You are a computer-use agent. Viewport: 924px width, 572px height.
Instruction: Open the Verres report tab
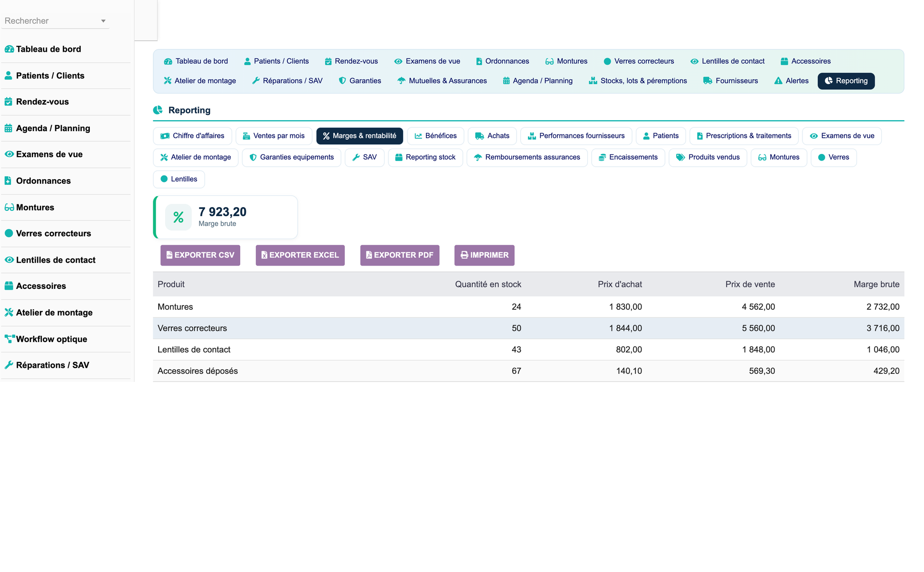click(x=834, y=157)
